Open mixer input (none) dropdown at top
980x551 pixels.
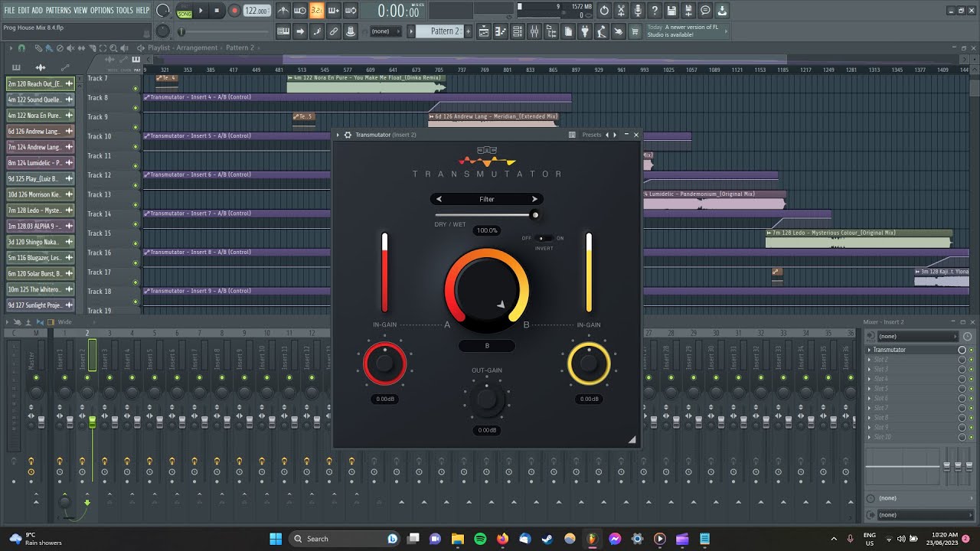click(x=917, y=337)
